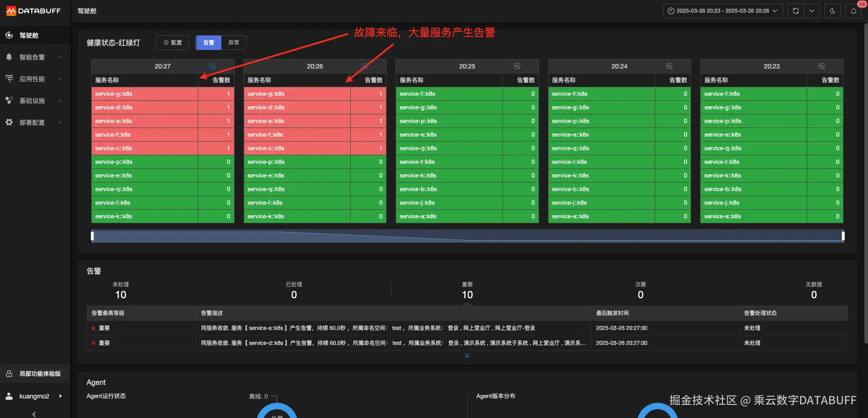Expand the 部署配置 menu chevron
The width and height of the screenshot is (868, 418).
(x=60, y=123)
